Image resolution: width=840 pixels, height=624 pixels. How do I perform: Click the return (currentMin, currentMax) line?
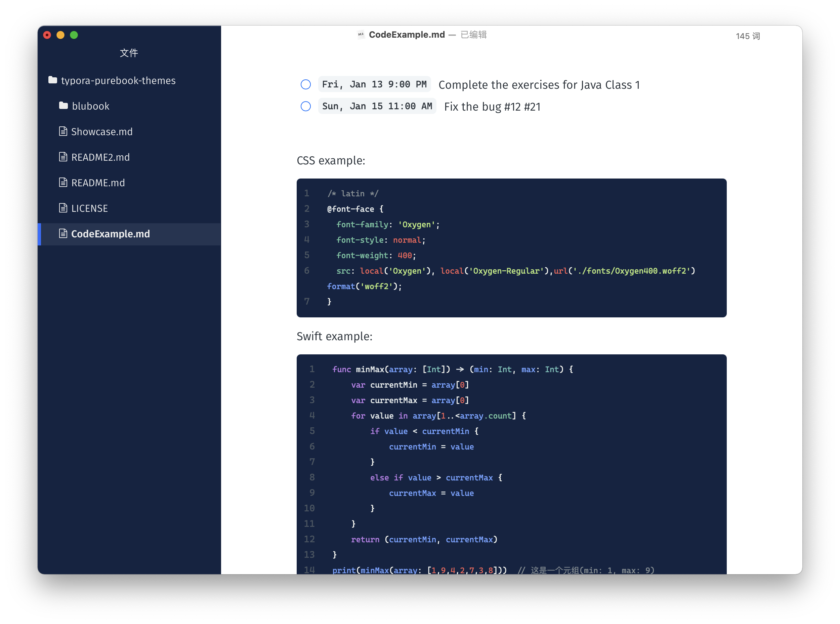(x=424, y=540)
